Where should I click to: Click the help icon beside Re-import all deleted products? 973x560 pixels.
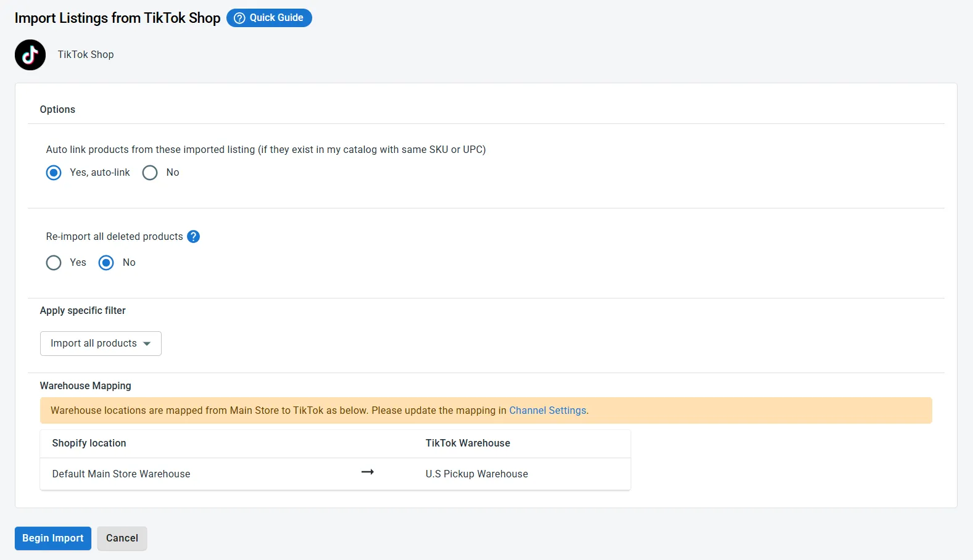(x=193, y=237)
